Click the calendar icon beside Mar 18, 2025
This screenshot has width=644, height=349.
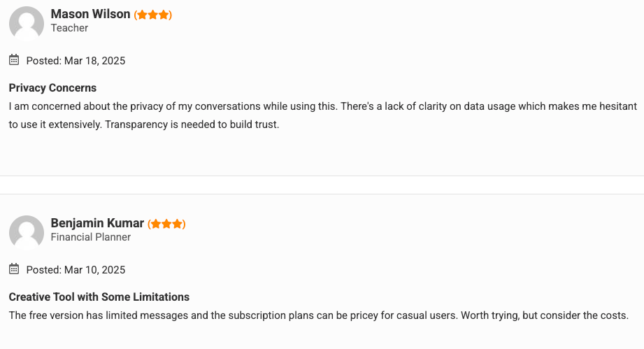tap(14, 60)
